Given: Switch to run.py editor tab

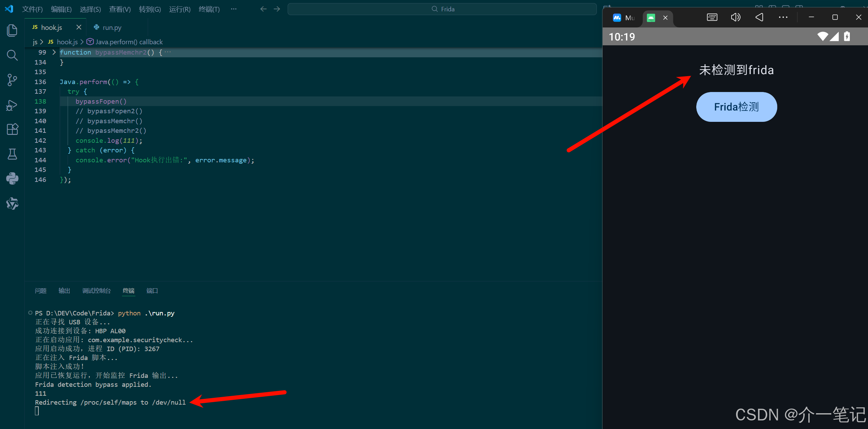Looking at the screenshot, I should 112,27.
